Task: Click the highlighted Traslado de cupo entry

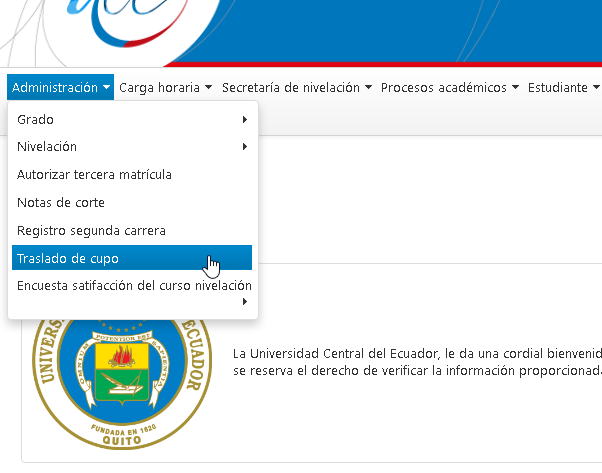Action: pos(68,258)
